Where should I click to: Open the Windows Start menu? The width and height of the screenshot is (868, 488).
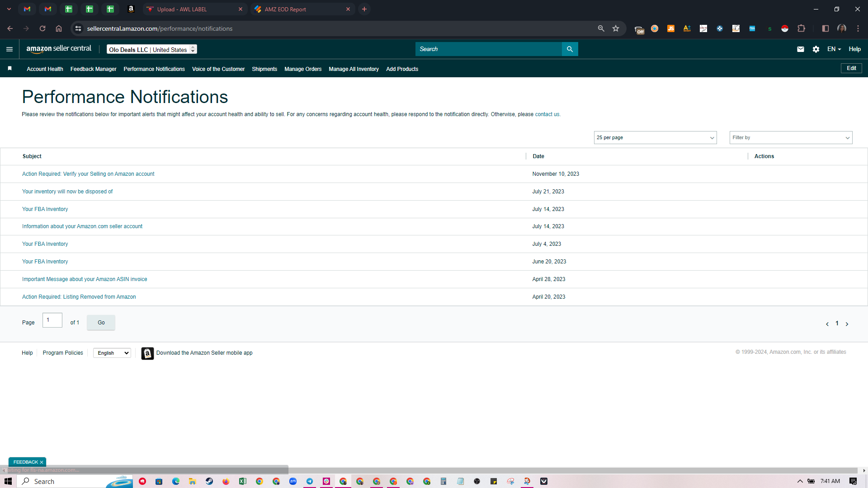click(8, 481)
